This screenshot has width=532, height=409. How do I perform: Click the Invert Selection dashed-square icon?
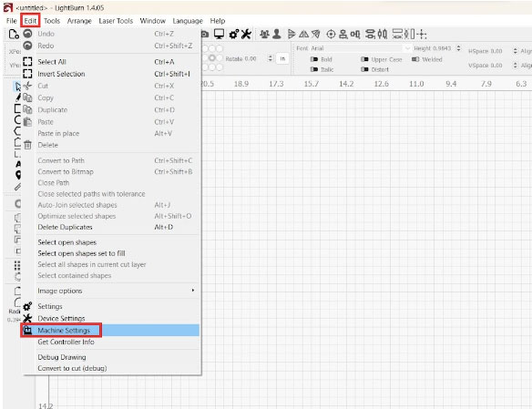(27, 74)
